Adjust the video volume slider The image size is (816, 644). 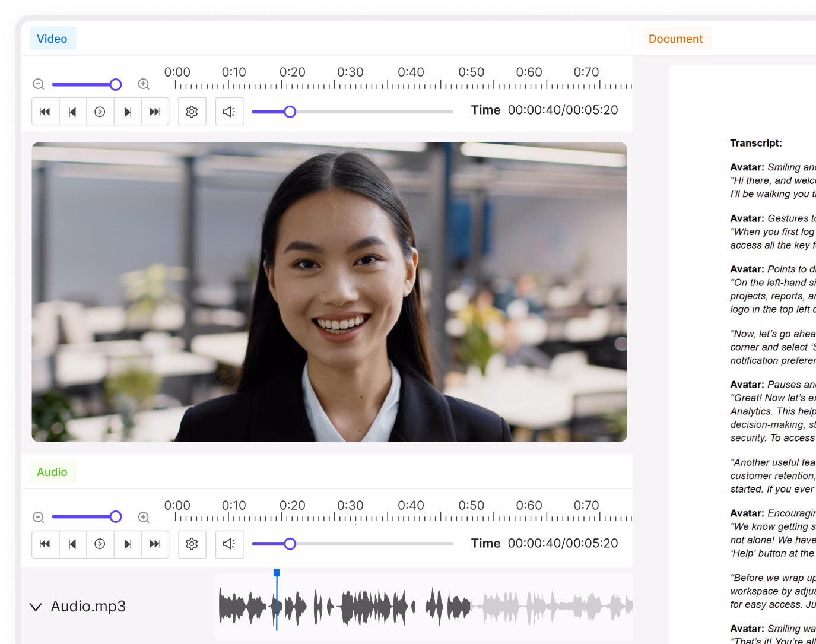(x=353, y=112)
